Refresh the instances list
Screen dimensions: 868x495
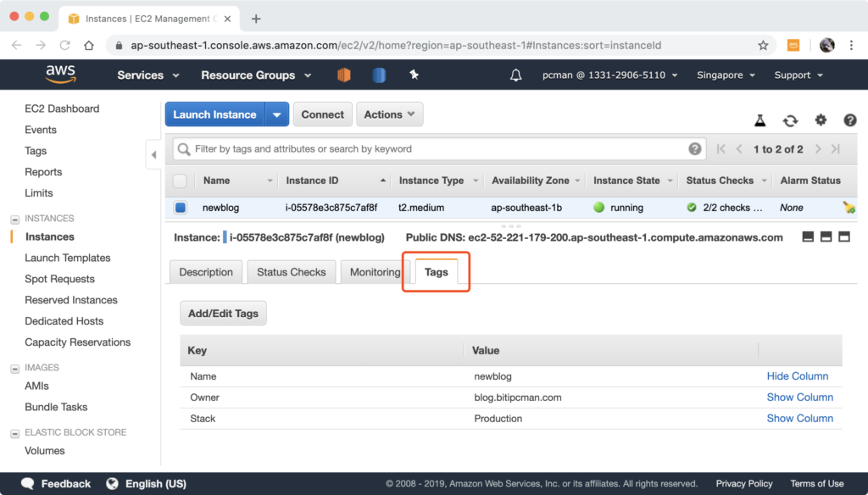(x=790, y=120)
